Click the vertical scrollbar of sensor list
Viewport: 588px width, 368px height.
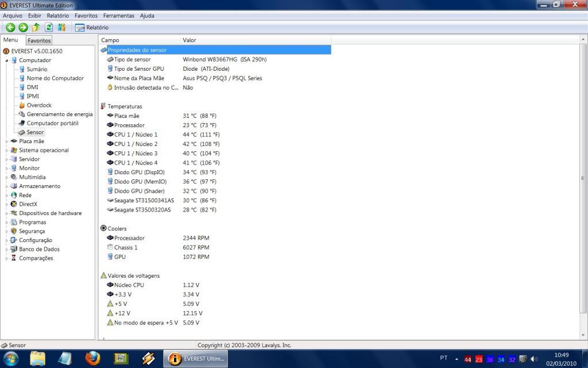pyautogui.click(x=583, y=178)
